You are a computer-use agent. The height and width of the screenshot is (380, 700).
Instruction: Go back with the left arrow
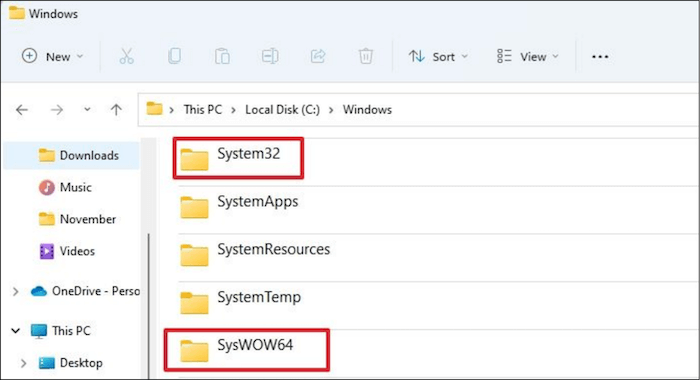coord(22,110)
